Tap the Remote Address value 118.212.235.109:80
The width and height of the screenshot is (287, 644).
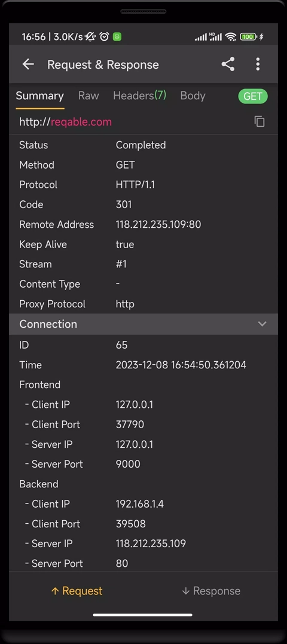(x=158, y=225)
